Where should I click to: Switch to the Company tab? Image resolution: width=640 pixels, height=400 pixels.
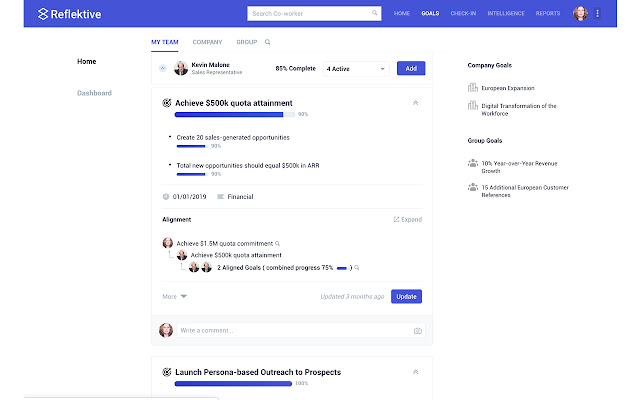(207, 43)
